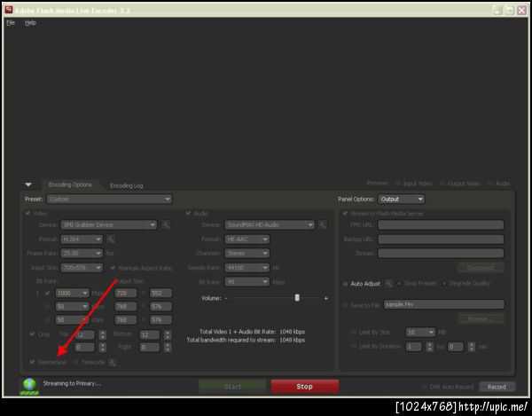This screenshot has width=532, height=416.
Task: Click the red Stop button
Action: (x=305, y=387)
